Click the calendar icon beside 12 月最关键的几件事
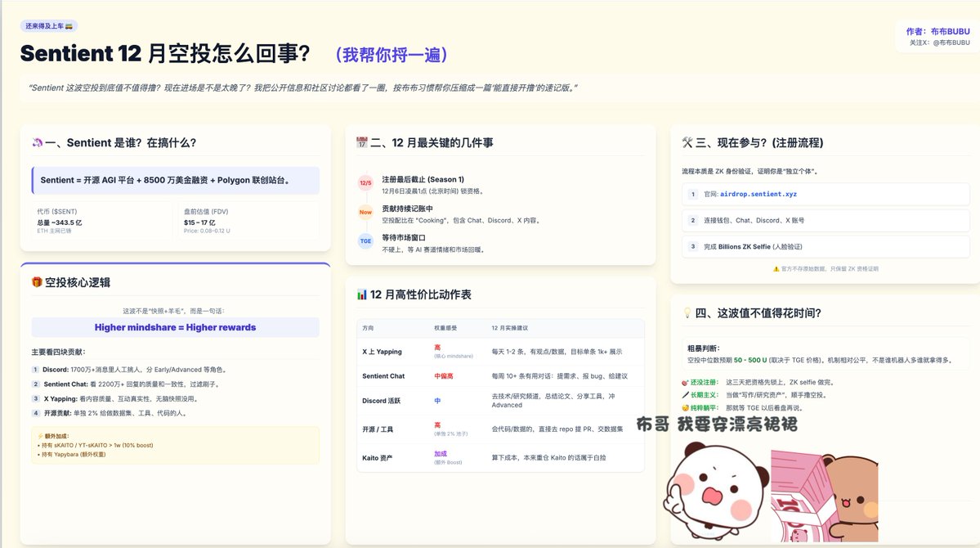Viewport: 980px width, 548px height. 362,142
